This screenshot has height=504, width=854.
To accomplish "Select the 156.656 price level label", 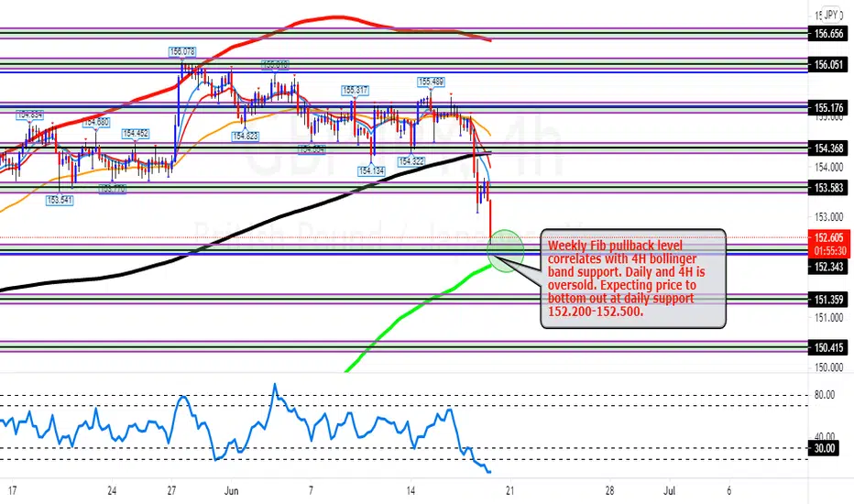I will tap(828, 34).
